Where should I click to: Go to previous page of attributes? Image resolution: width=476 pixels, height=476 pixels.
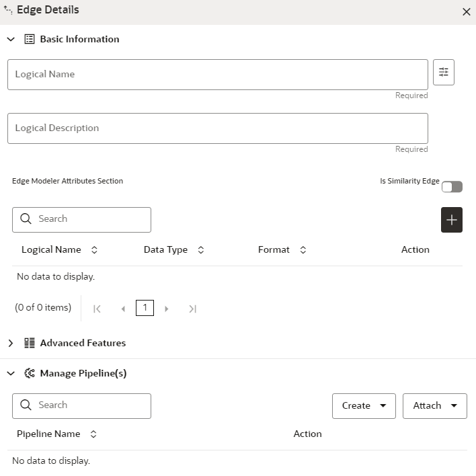122,309
